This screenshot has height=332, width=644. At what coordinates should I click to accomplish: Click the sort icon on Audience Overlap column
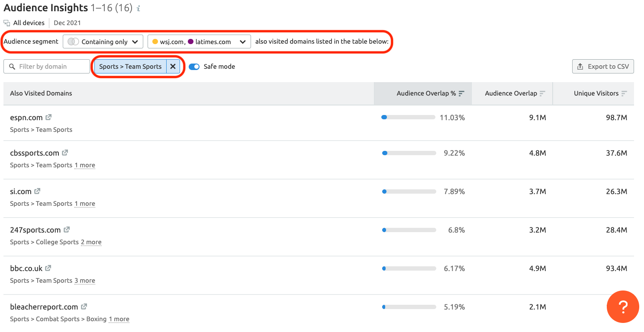pos(542,93)
